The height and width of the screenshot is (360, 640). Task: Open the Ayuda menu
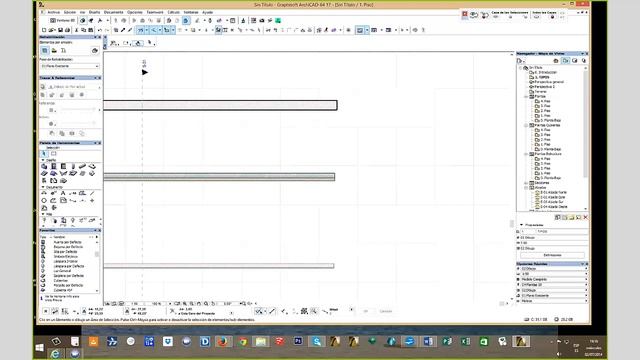coord(207,12)
